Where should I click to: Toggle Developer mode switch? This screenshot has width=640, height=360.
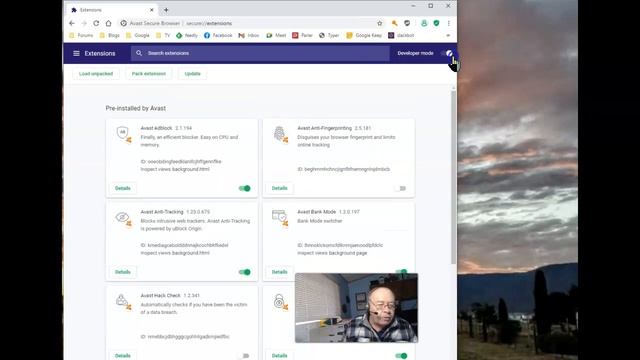point(447,53)
